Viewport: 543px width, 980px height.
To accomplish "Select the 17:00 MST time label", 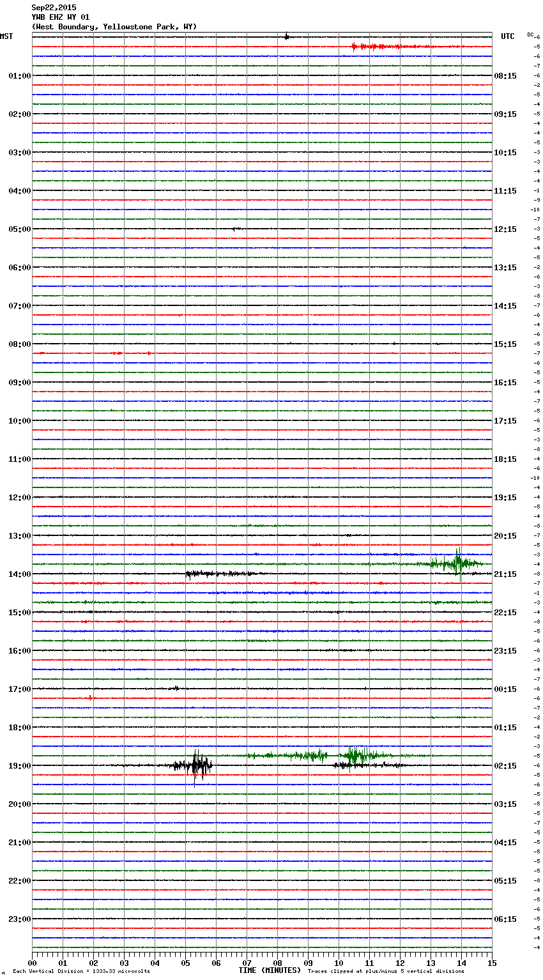I will coord(19,689).
